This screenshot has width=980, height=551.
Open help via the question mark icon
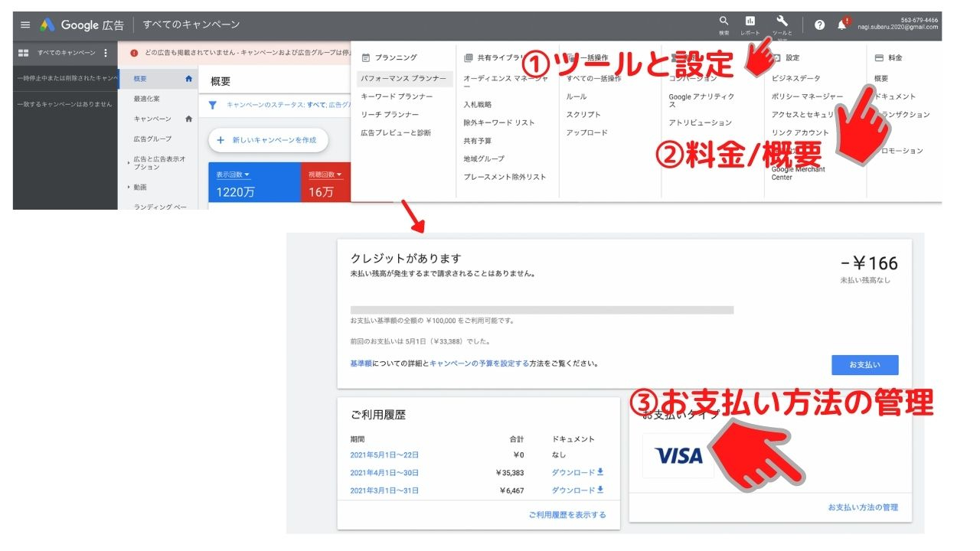coord(820,25)
